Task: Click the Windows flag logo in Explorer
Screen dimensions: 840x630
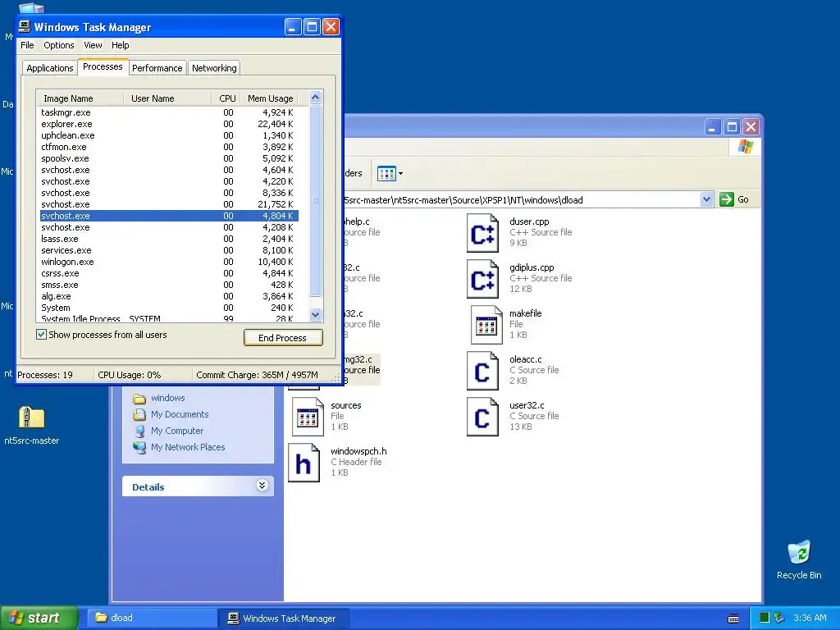Action: (745, 147)
